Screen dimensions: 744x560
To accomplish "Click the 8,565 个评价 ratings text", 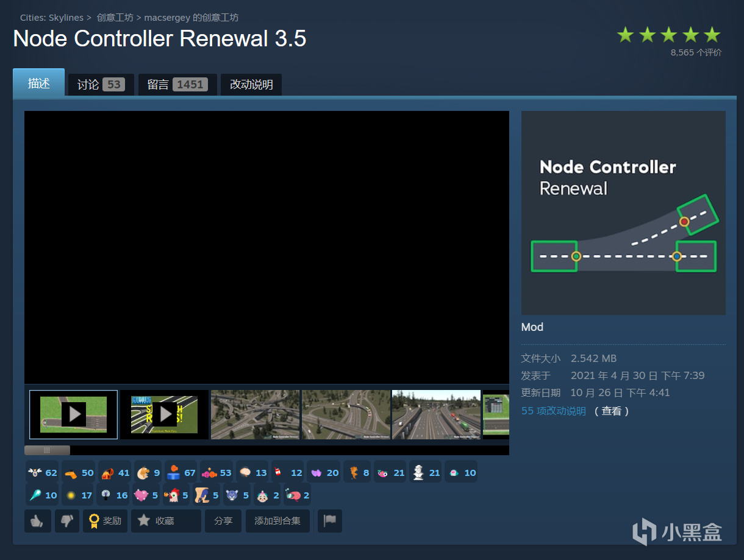I will tap(696, 52).
